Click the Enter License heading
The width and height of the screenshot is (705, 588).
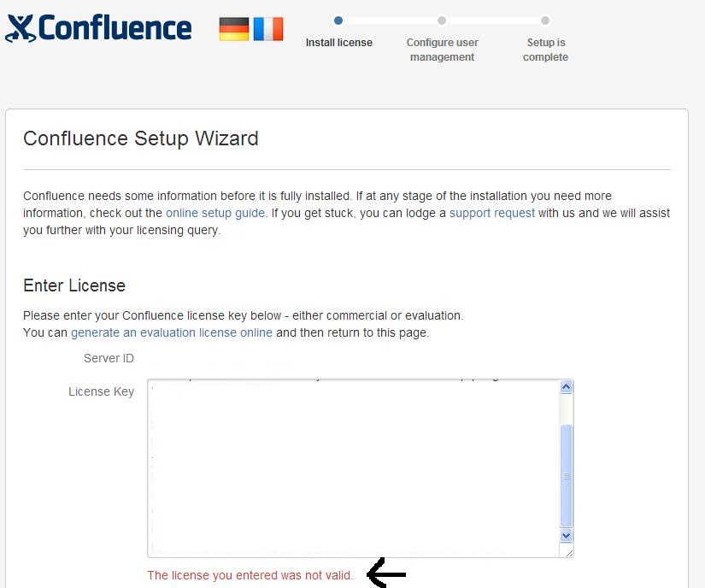[74, 285]
